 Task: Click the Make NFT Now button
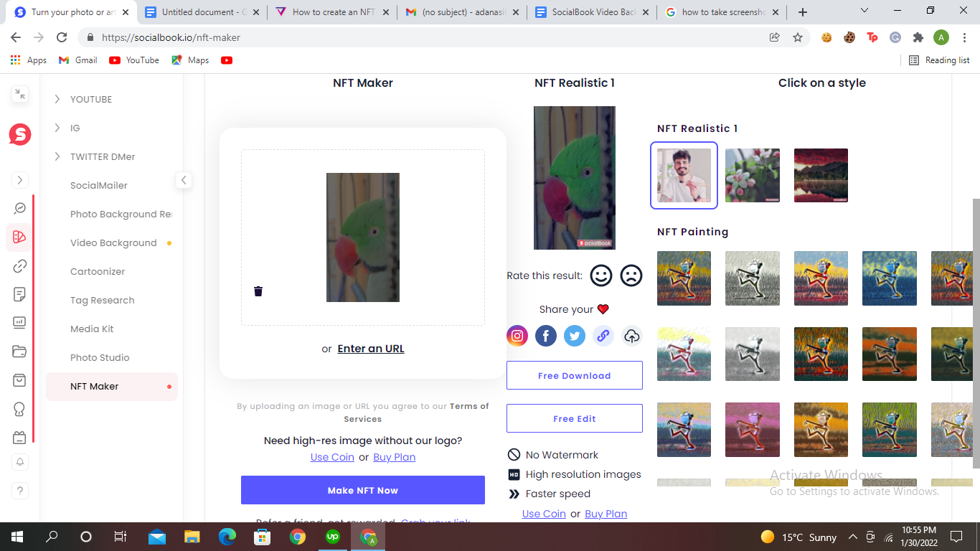[363, 490]
